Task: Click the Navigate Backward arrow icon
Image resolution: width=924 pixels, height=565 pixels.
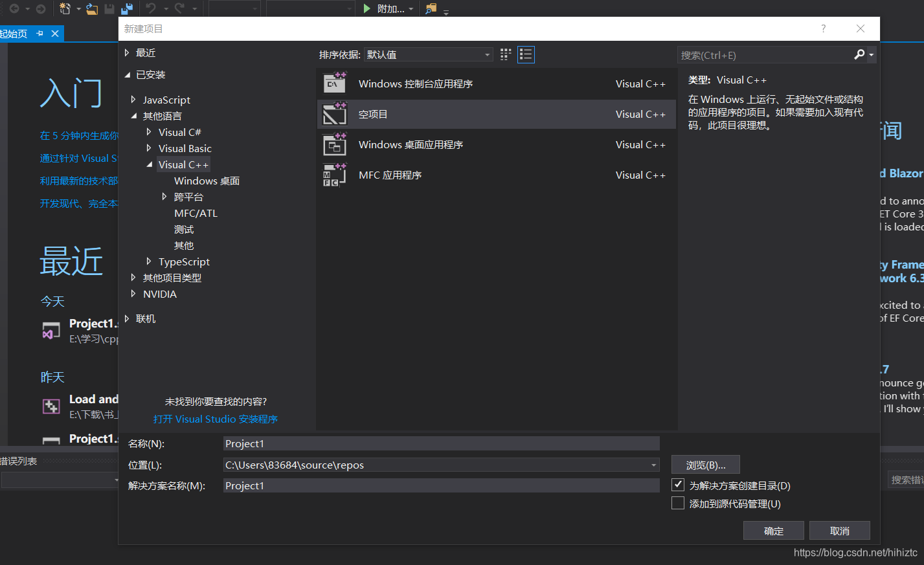Action: pos(14,8)
